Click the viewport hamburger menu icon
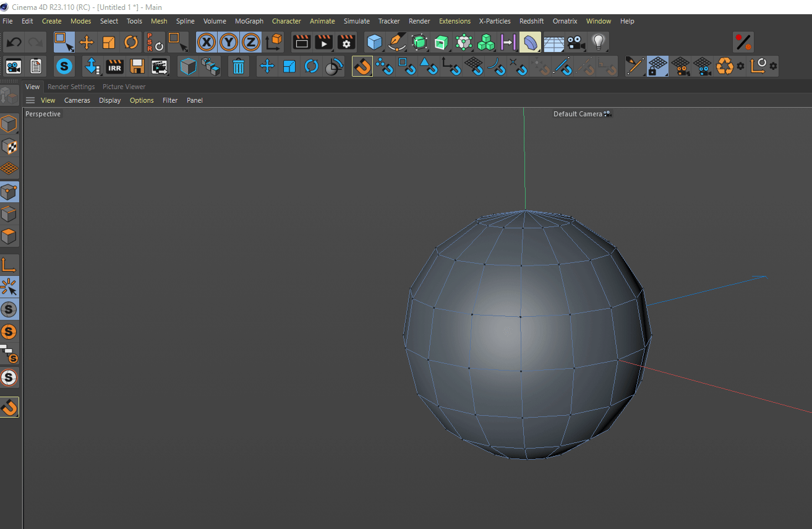Viewport: 812px width, 529px height. pos(30,100)
